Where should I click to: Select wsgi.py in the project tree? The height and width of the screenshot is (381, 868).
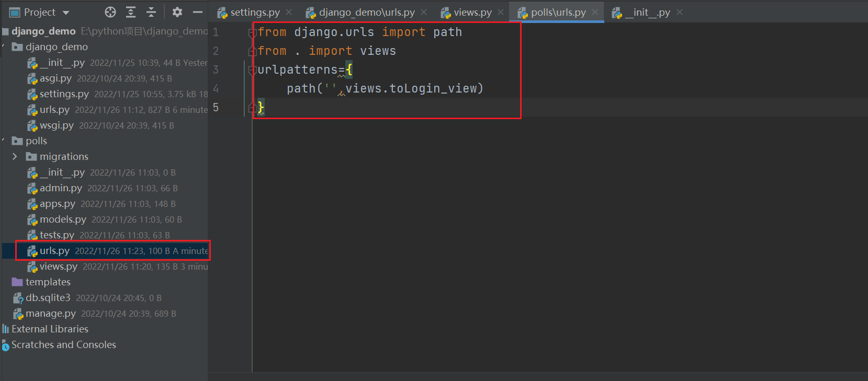pos(57,125)
